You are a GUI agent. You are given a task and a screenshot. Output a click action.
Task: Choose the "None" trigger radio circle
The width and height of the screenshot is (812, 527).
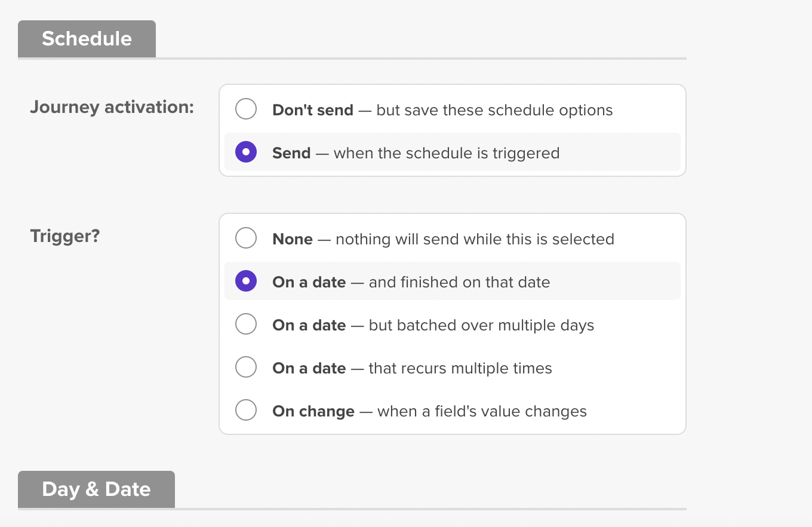pos(246,238)
